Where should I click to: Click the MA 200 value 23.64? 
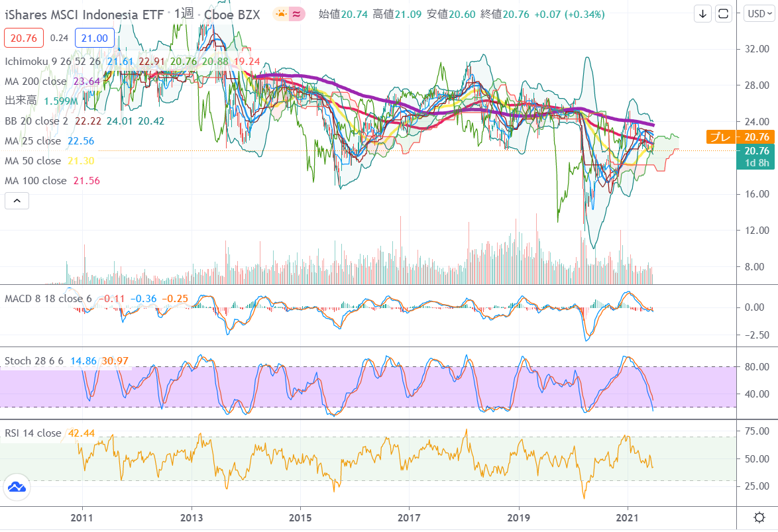87,81
